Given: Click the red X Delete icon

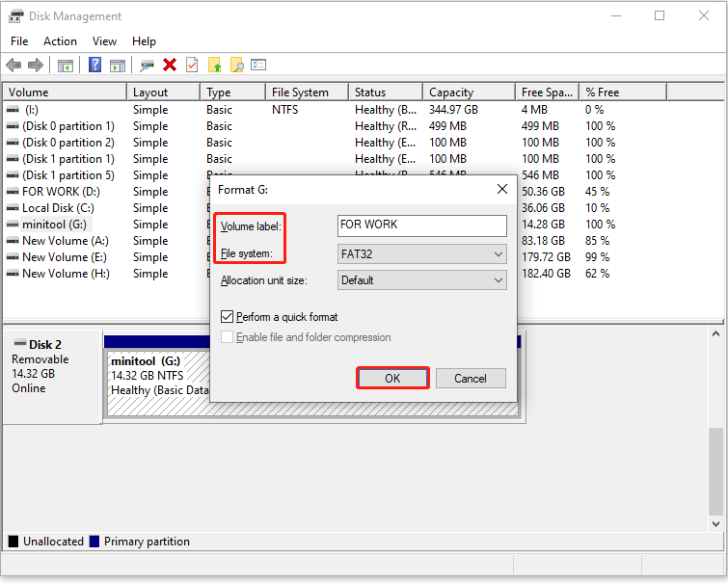Looking at the screenshot, I should point(170,65).
